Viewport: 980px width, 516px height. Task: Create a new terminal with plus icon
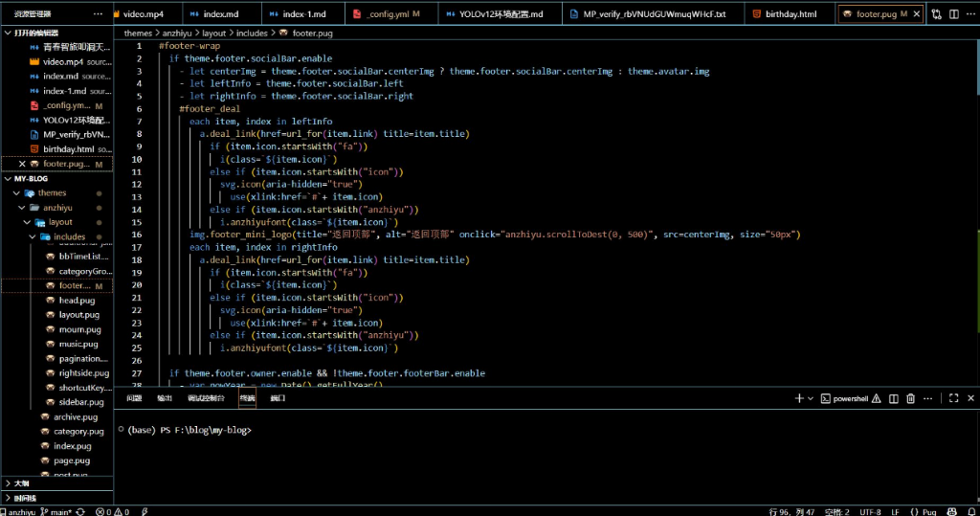[x=799, y=398]
